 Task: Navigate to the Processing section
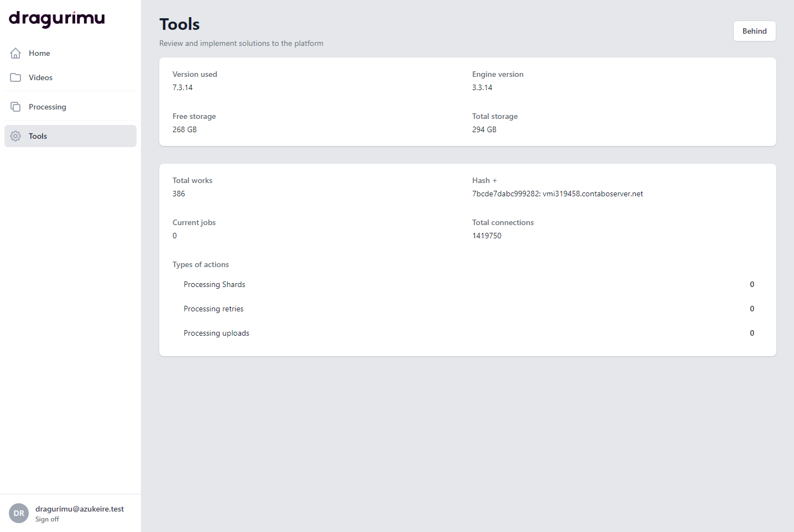47,107
